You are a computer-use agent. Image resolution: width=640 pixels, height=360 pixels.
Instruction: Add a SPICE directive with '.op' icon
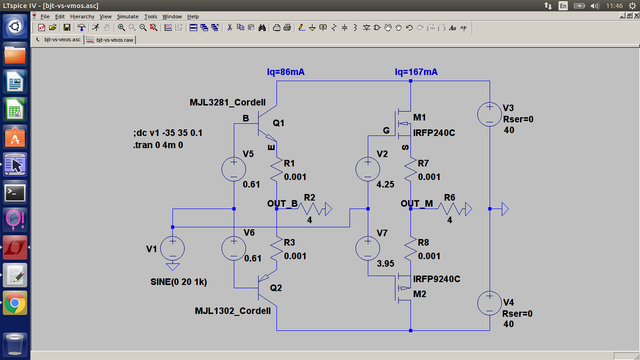click(463, 28)
